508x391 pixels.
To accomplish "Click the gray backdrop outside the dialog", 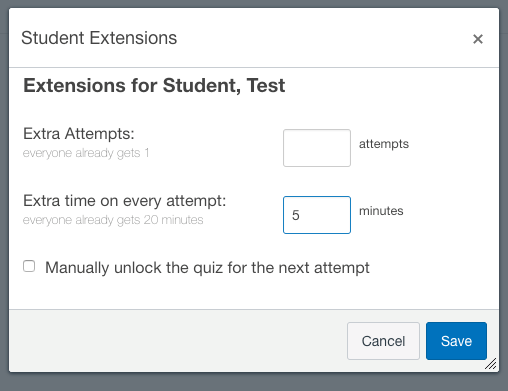I will (253, 382).
